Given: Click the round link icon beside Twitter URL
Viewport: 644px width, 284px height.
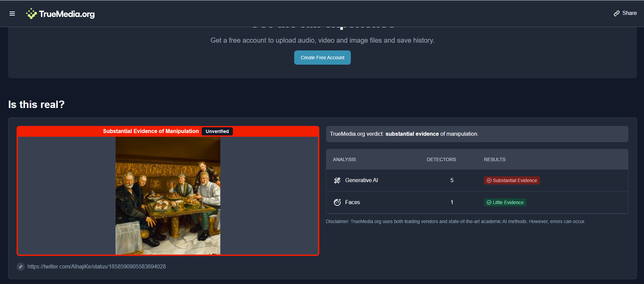Looking at the screenshot, I should point(21,267).
